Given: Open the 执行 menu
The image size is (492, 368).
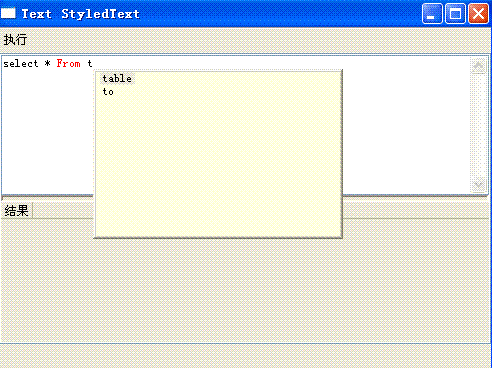Looking at the screenshot, I should click(15, 40).
